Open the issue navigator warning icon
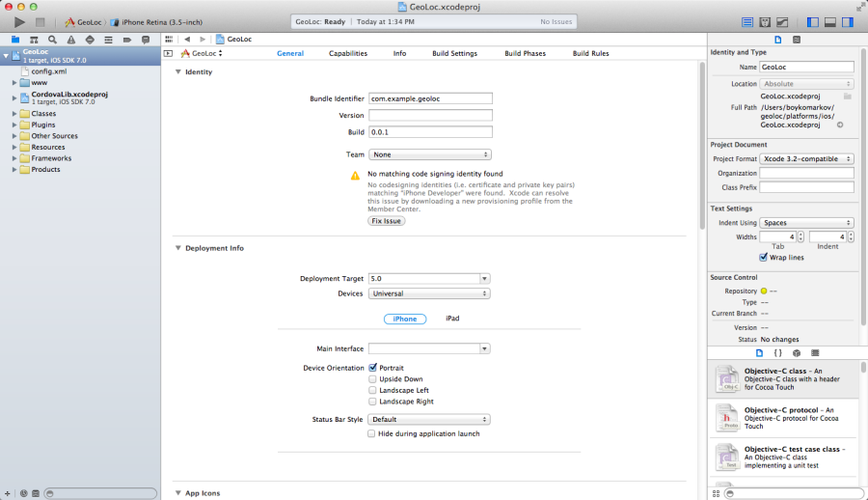868x500 pixels. point(71,40)
